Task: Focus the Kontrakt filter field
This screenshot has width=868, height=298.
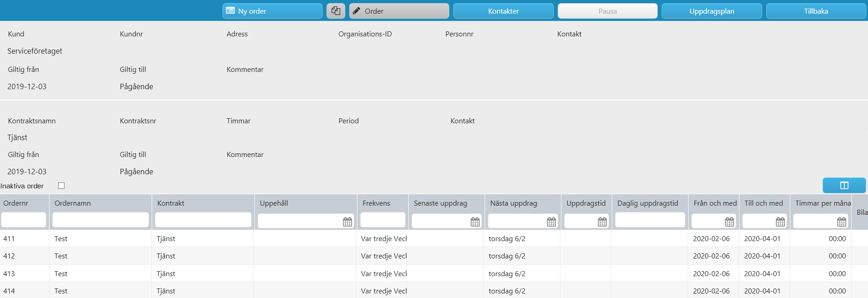Action: (x=203, y=220)
